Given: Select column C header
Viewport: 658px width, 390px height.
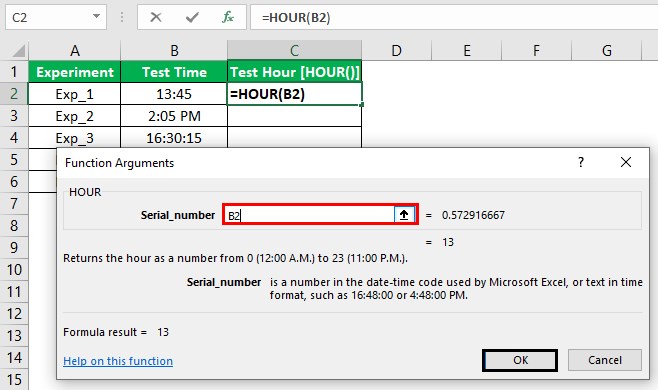Looking at the screenshot, I should (294, 51).
